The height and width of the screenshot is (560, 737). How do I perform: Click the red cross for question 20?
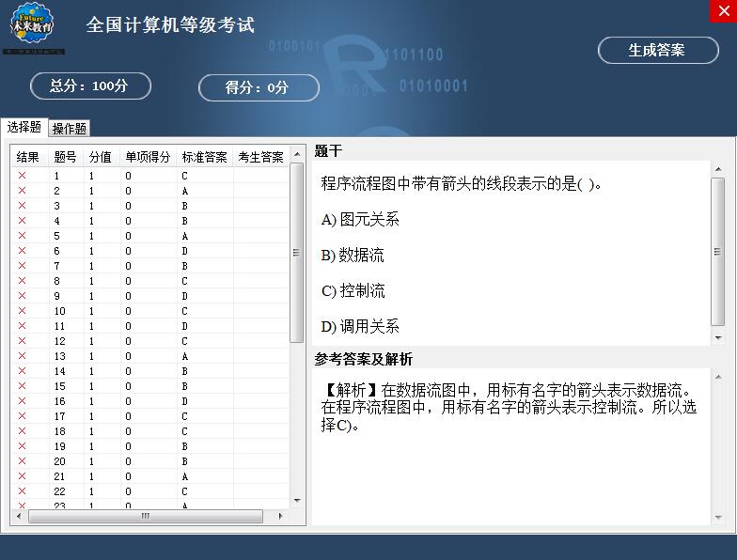pos(23,460)
